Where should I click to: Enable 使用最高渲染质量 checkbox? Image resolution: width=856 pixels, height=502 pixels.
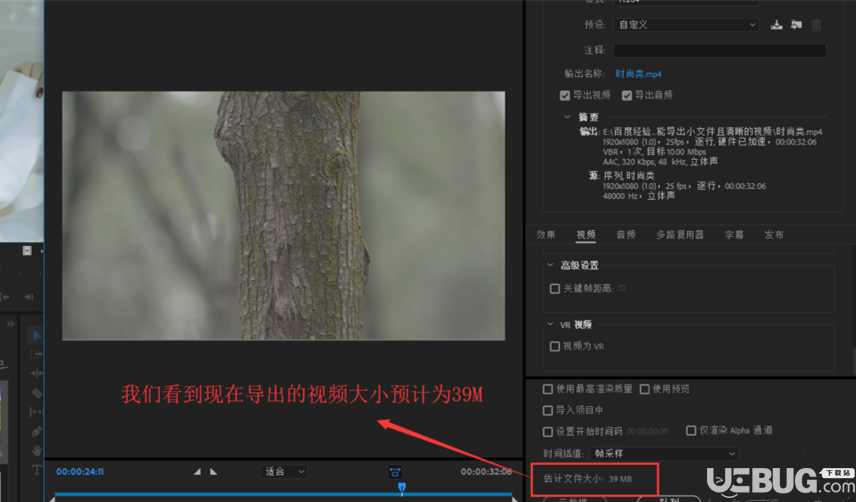coord(548,389)
